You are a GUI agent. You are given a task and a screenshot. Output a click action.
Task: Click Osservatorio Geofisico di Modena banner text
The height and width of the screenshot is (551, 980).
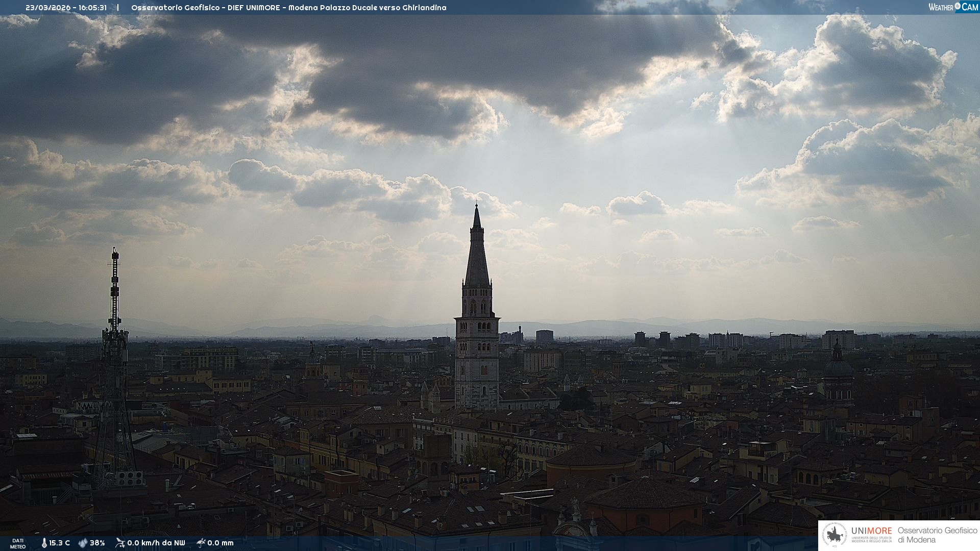[x=937, y=535]
